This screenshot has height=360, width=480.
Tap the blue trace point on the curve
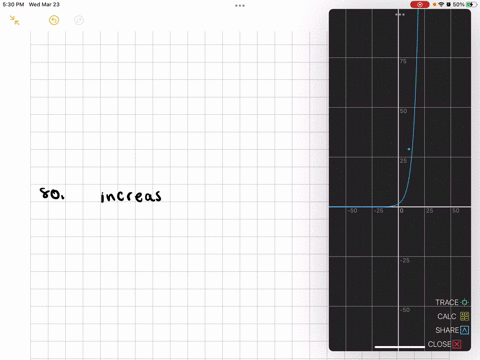tap(409, 149)
